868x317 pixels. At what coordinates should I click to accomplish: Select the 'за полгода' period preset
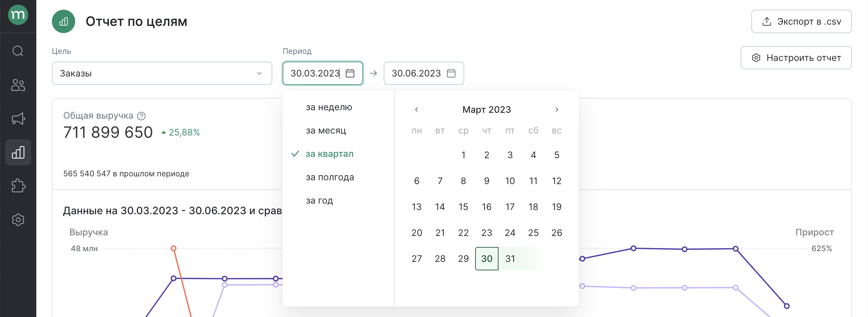[330, 177]
